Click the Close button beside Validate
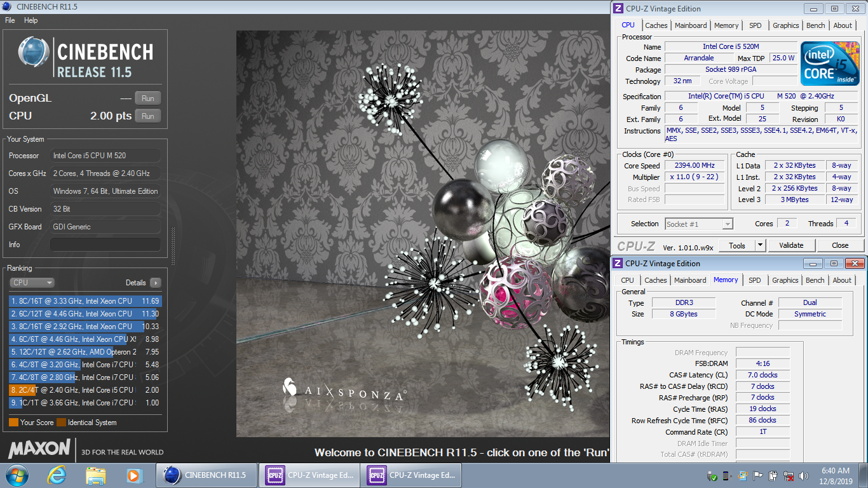The image size is (868, 488). [840, 245]
